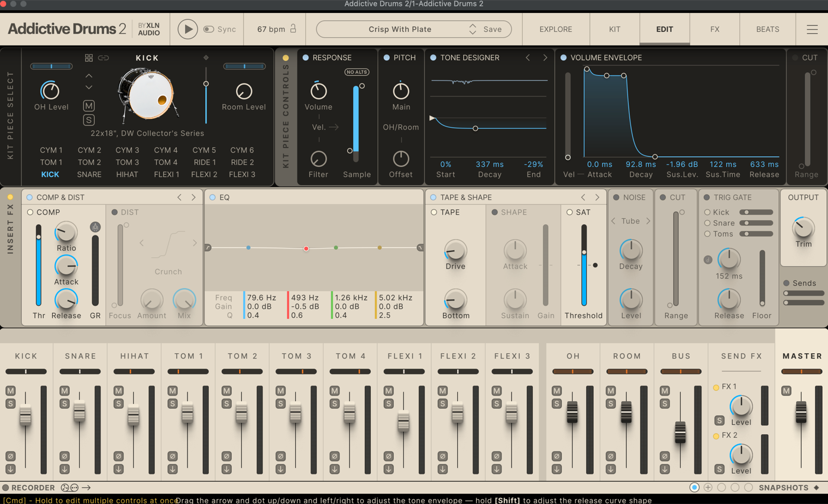Click the Play button in the header
Screen dimensions: 828x504
(x=187, y=29)
